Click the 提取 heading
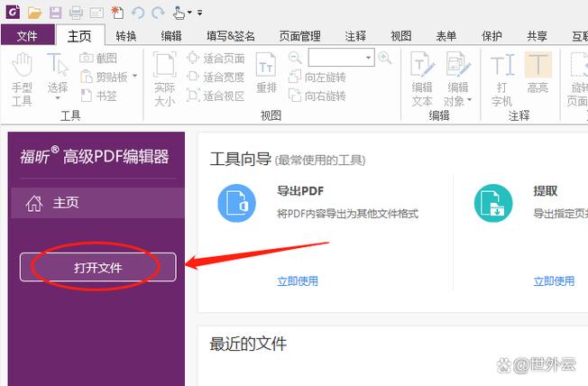The image size is (588, 386). click(545, 191)
